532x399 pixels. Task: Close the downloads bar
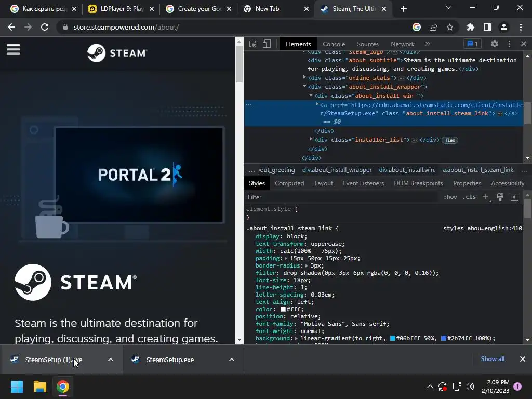(523, 359)
